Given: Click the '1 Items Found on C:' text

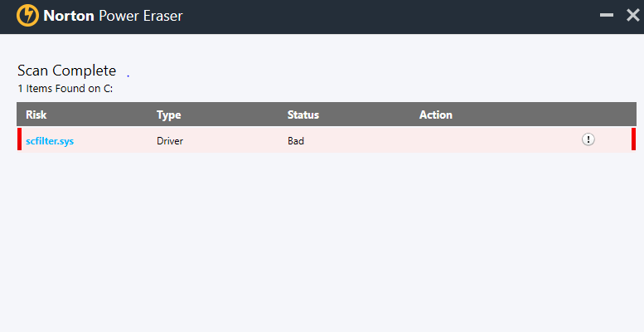Looking at the screenshot, I should point(65,88).
